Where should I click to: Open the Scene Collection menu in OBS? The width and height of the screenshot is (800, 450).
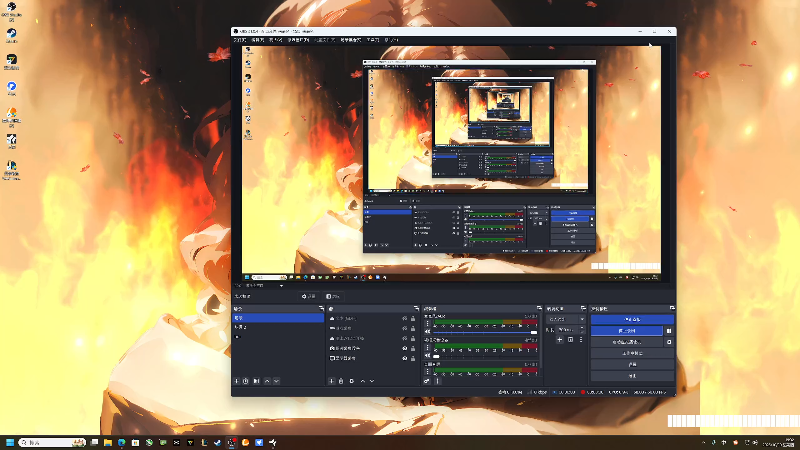pyautogui.click(x=351, y=40)
